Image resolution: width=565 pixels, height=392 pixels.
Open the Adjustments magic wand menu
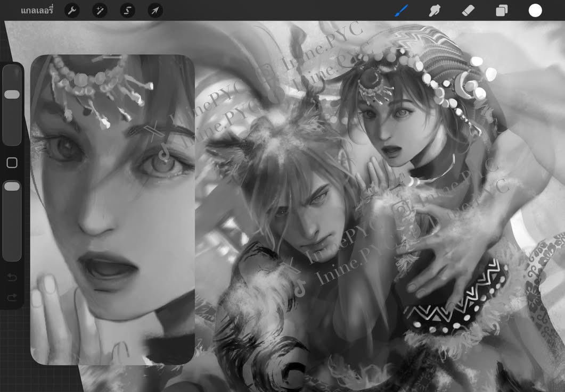point(100,11)
